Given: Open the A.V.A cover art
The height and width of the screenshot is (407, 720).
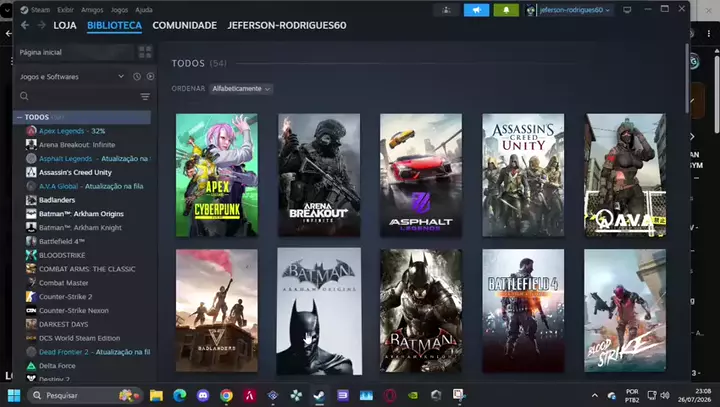Looking at the screenshot, I should point(625,175).
